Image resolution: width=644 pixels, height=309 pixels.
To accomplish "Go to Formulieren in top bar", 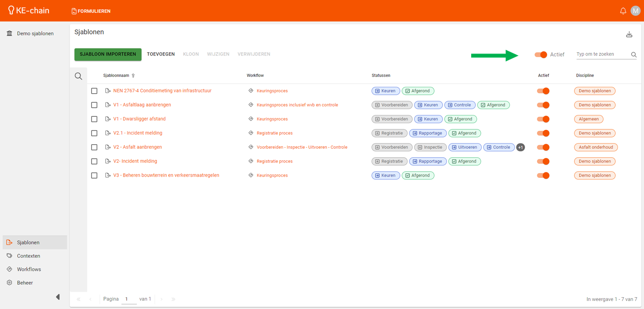I will pos(91,11).
